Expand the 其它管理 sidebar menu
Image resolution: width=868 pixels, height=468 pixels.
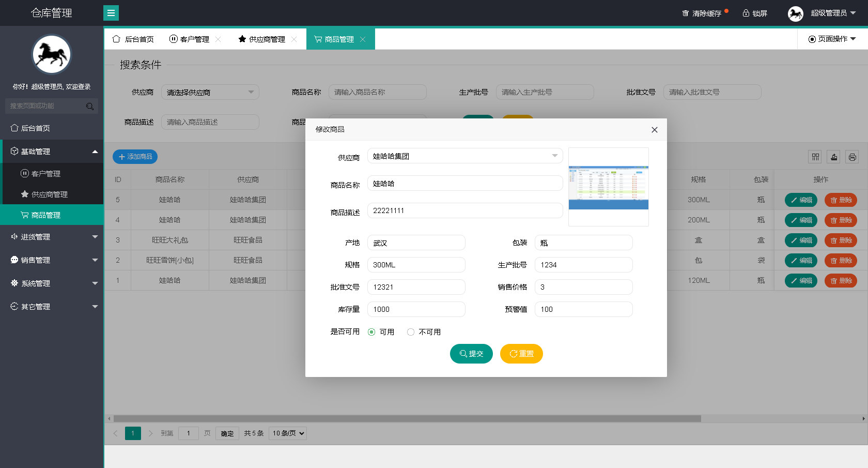(52, 307)
